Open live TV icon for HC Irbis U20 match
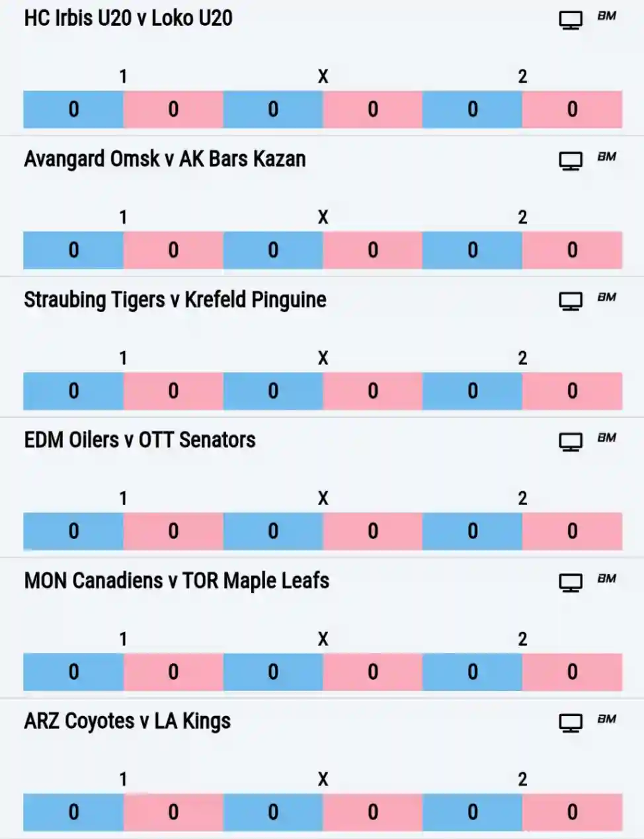The image size is (644, 839). (571, 20)
